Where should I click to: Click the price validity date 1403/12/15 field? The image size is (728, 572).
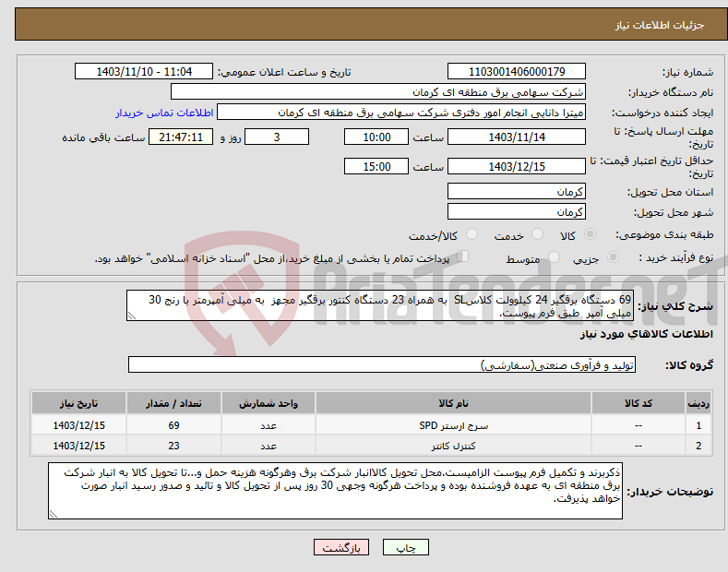517,166
